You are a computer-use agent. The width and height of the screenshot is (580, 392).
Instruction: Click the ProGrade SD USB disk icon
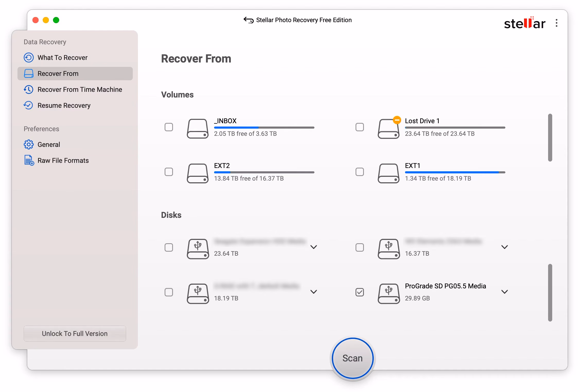[389, 293]
